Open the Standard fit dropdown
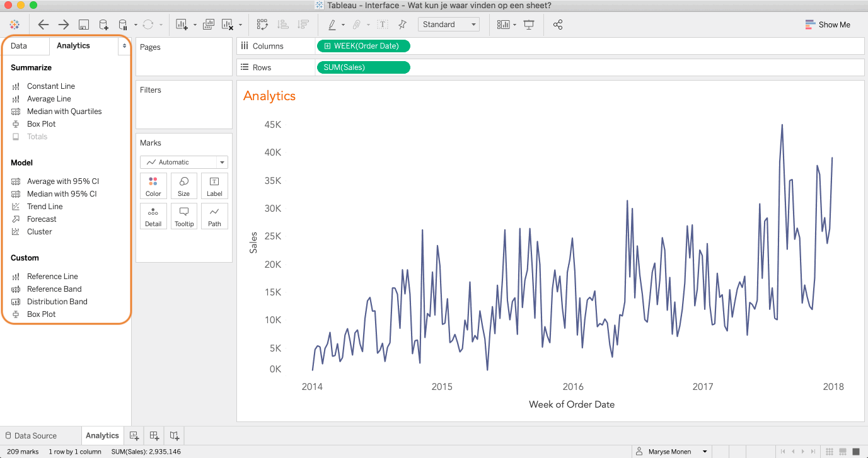This screenshot has height=458, width=868. click(x=448, y=25)
